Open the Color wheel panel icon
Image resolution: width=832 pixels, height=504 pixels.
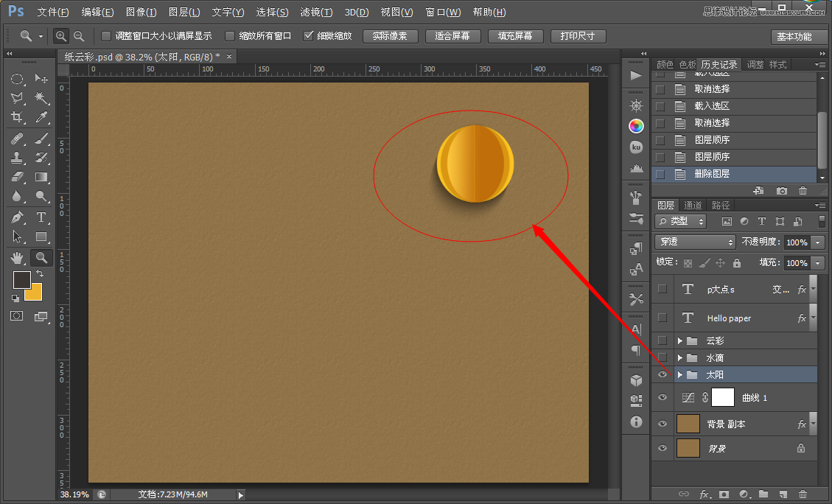(636, 126)
